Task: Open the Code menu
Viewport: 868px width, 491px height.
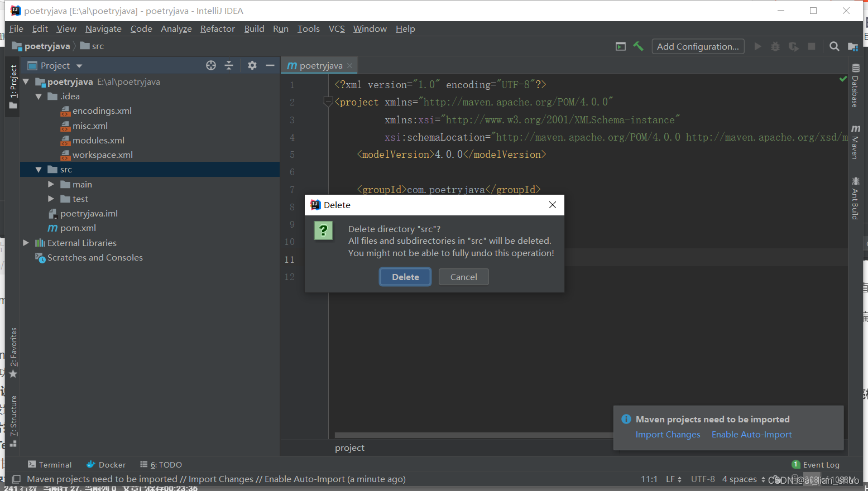Action: click(x=141, y=28)
